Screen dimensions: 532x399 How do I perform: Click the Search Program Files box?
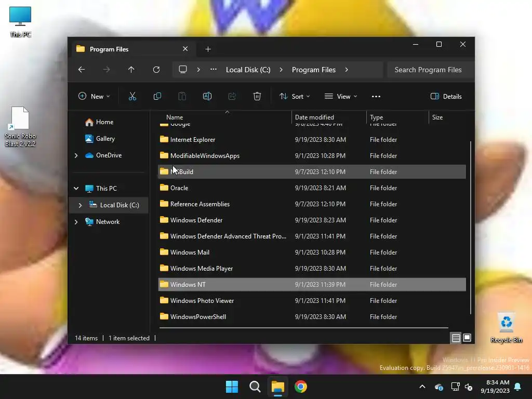click(430, 70)
